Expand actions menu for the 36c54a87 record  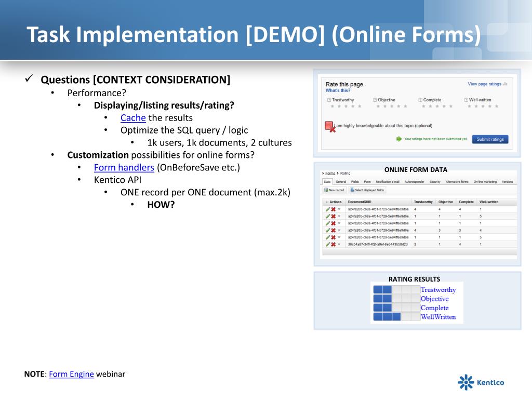(x=339, y=244)
